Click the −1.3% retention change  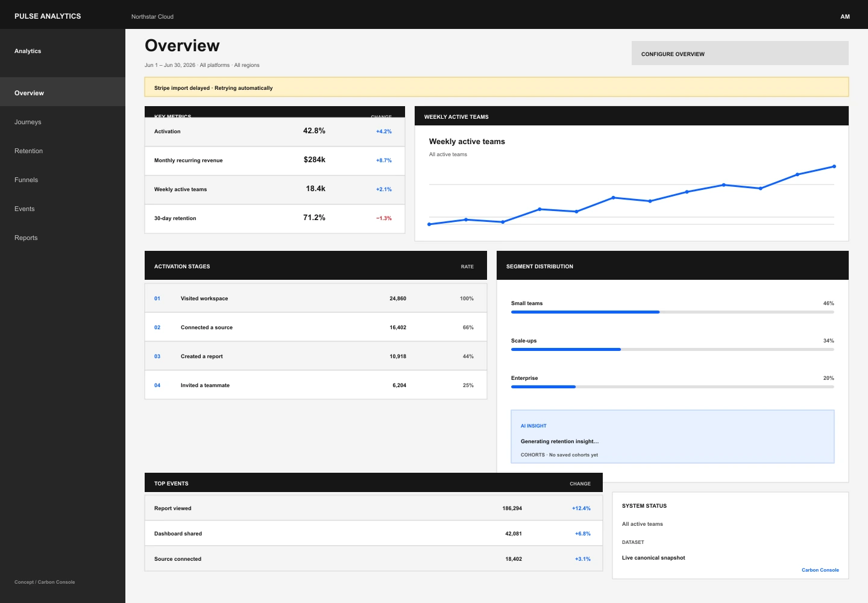pyautogui.click(x=384, y=218)
